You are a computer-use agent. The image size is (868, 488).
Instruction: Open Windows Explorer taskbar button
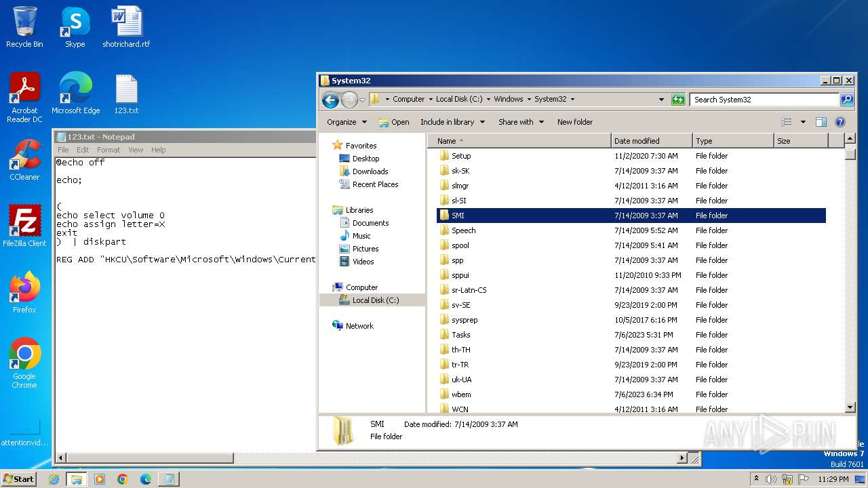click(77, 479)
